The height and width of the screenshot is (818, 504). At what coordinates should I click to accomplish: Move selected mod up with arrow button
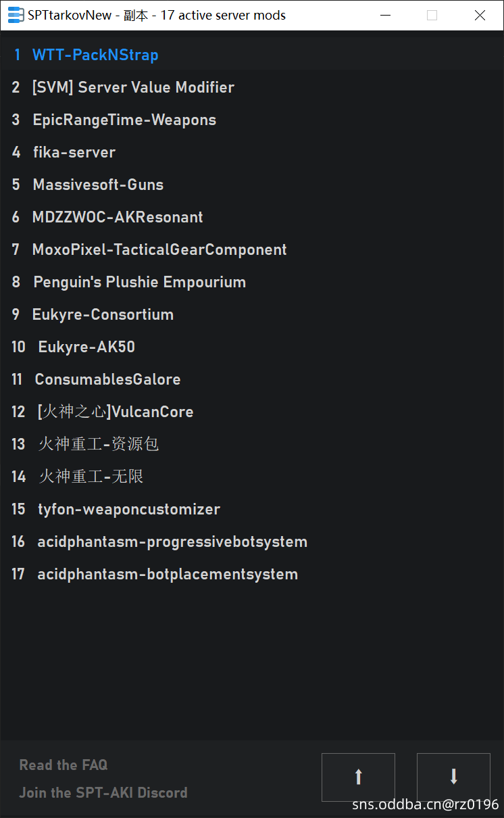click(358, 777)
